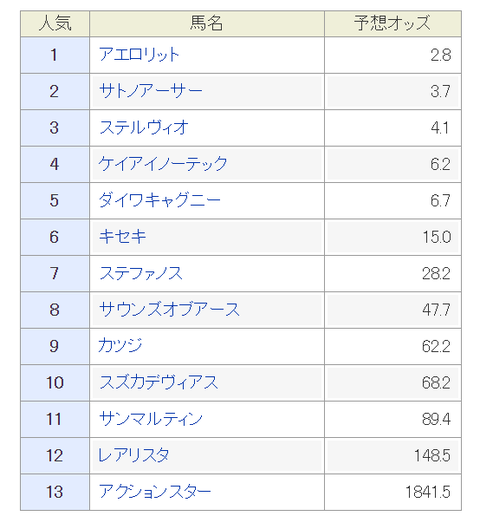Viewport: 480px width, 516px height.
Task: Click the サンマルティン horse link
Action: 151,419
